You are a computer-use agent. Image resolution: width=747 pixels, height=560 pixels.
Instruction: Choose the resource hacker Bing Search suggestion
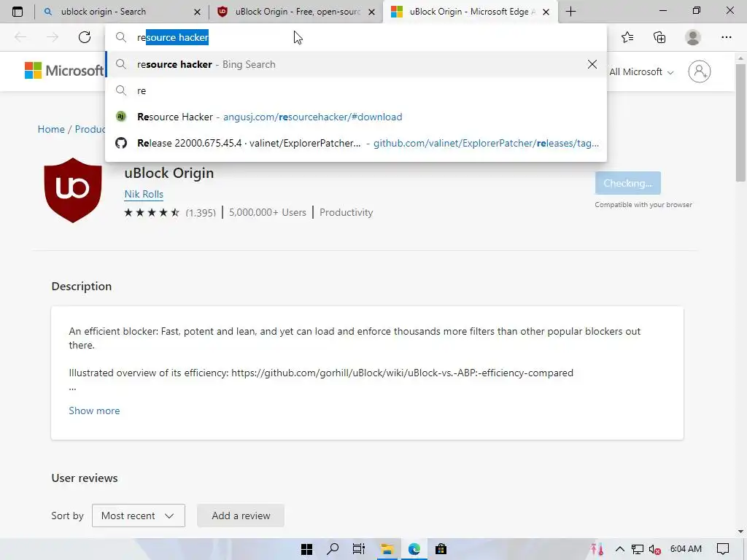356,64
